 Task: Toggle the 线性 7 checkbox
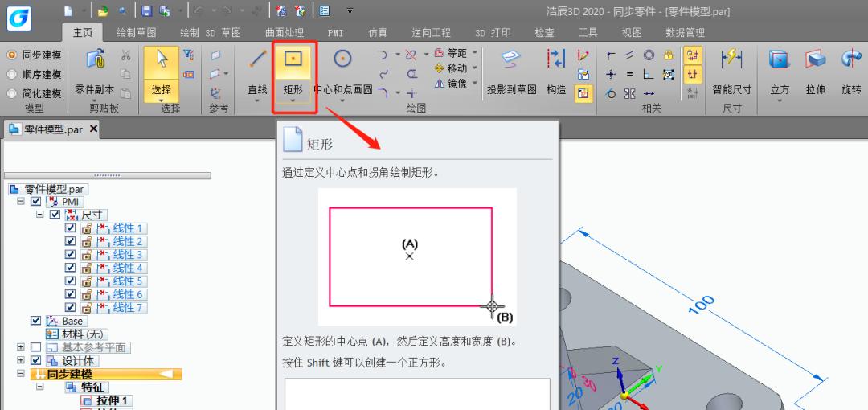point(70,307)
